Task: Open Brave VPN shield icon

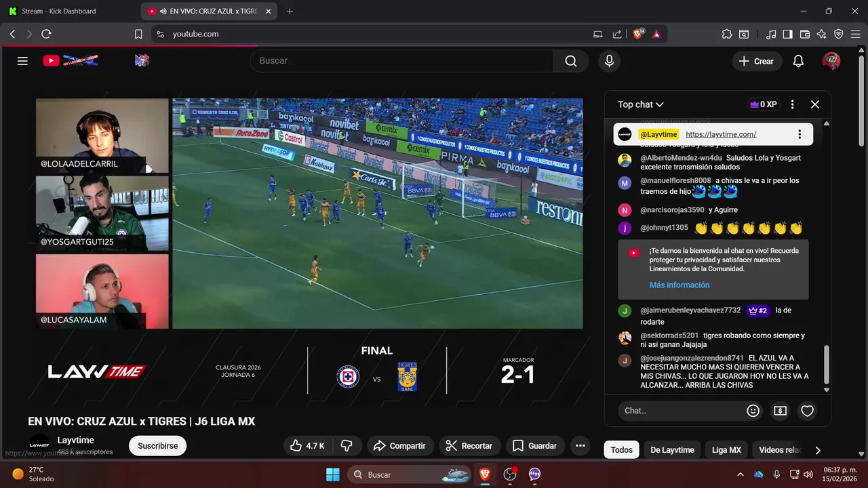Action: pyautogui.click(x=839, y=34)
